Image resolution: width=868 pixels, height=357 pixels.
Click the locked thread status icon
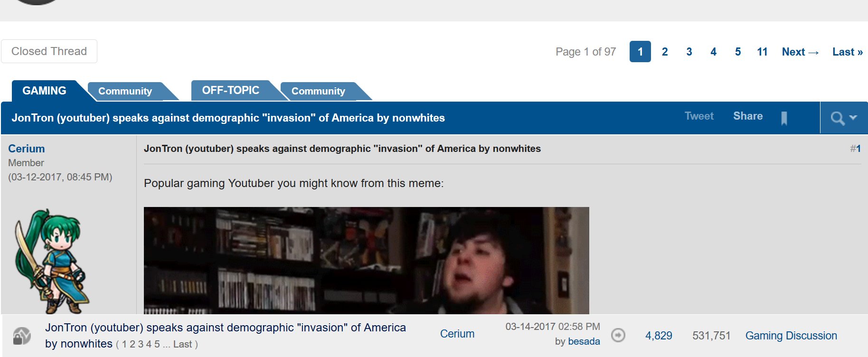(22, 336)
